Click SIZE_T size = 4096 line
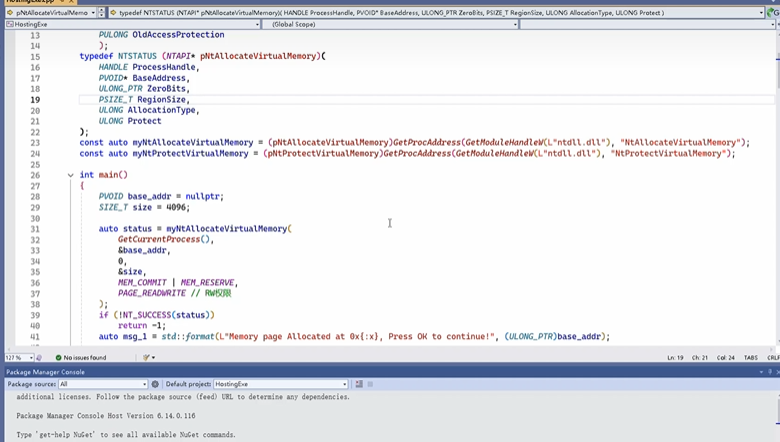 tap(144, 207)
